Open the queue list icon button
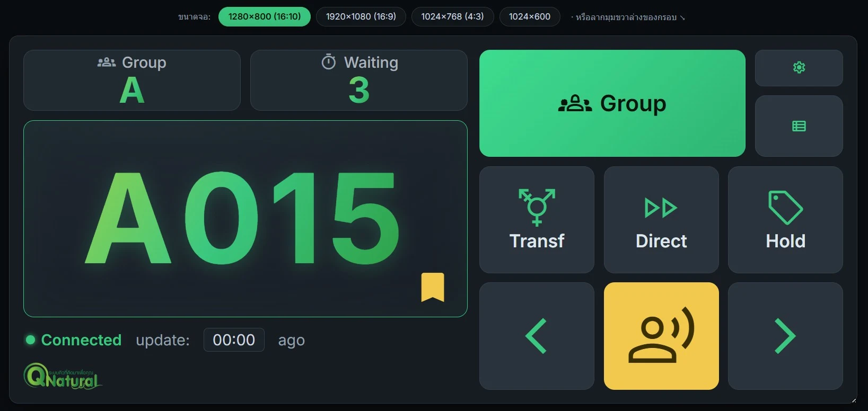This screenshot has height=411, width=868. pyautogui.click(x=799, y=126)
